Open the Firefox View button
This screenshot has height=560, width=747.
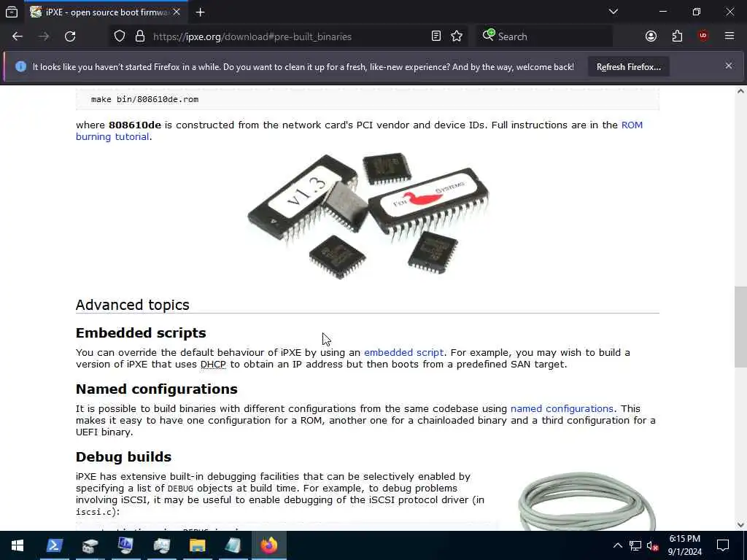12,12
